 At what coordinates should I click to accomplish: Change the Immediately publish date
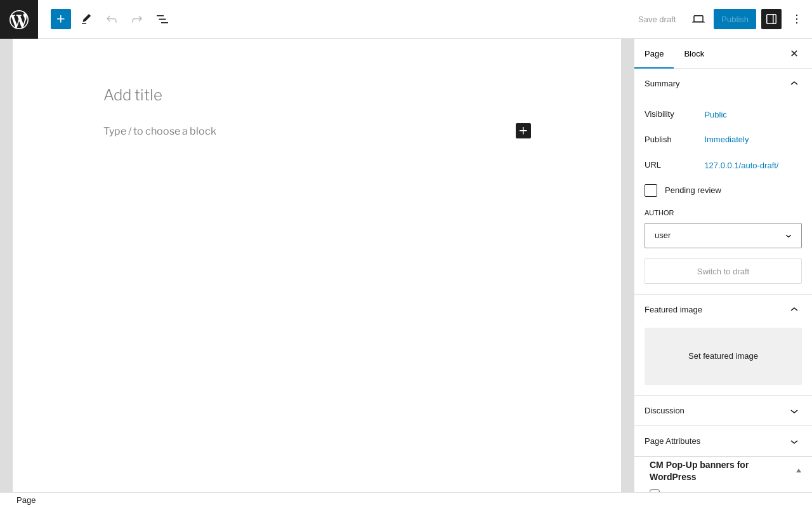[x=726, y=140]
